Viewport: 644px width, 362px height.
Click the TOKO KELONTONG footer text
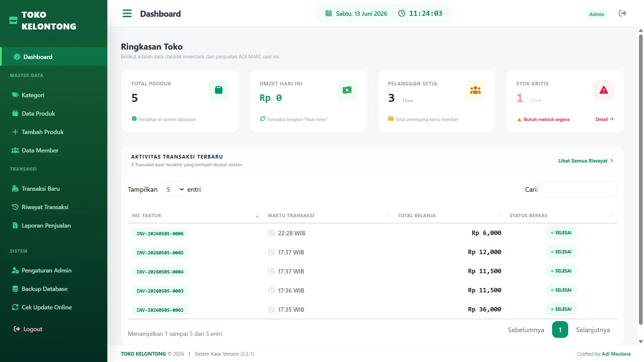coord(143,354)
